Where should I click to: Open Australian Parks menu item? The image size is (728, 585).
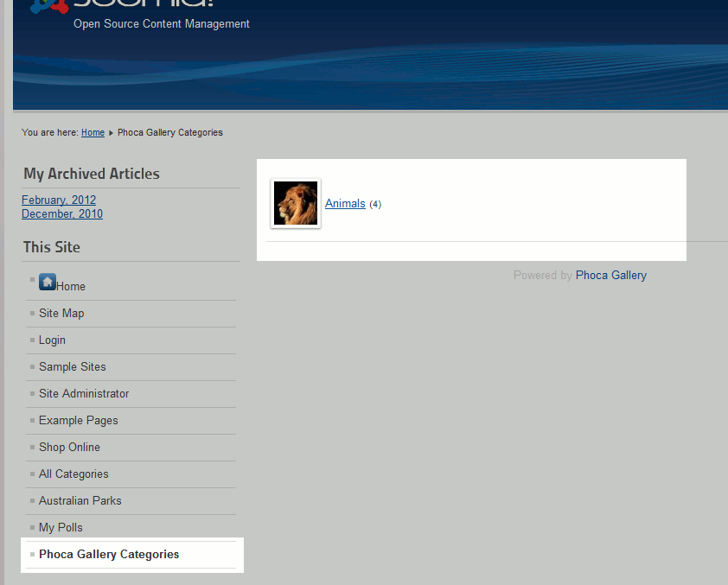(x=80, y=500)
